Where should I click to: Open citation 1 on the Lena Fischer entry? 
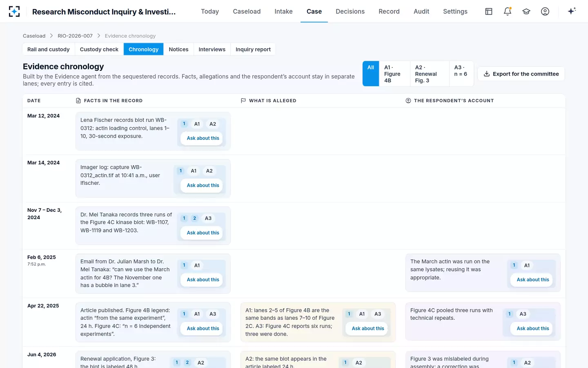[184, 124]
